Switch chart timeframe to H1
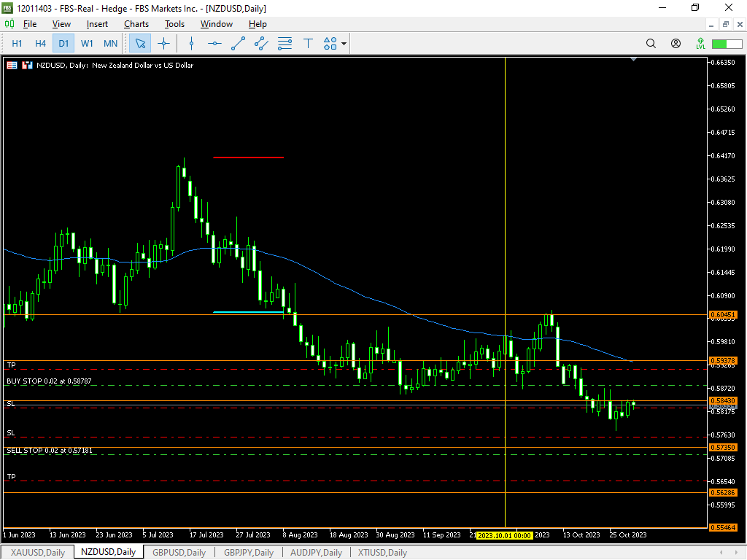The width and height of the screenshot is (747, 560). click(17, 44)
